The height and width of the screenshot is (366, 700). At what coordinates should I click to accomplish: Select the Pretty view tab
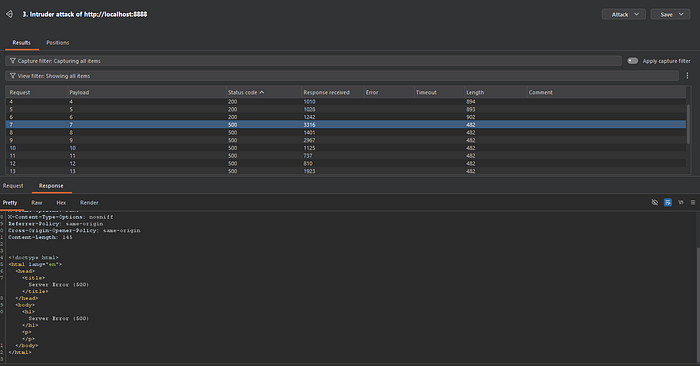10,203
